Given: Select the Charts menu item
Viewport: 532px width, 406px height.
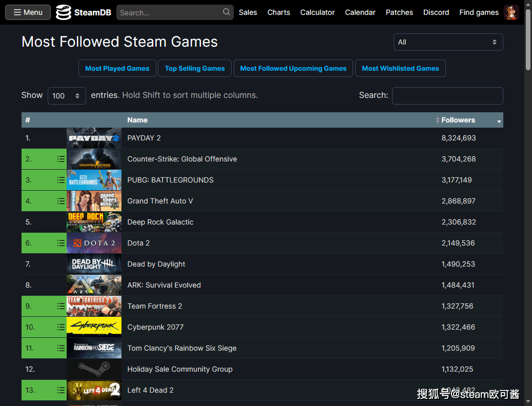Looking at the screenshot, I should 278,12.
